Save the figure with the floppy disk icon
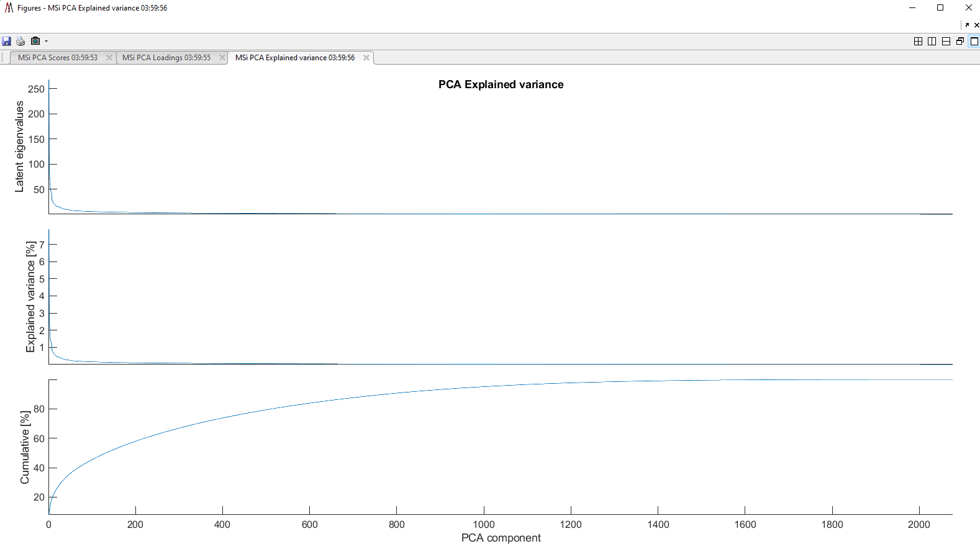980x549 pixels. [x=7, y=41]
